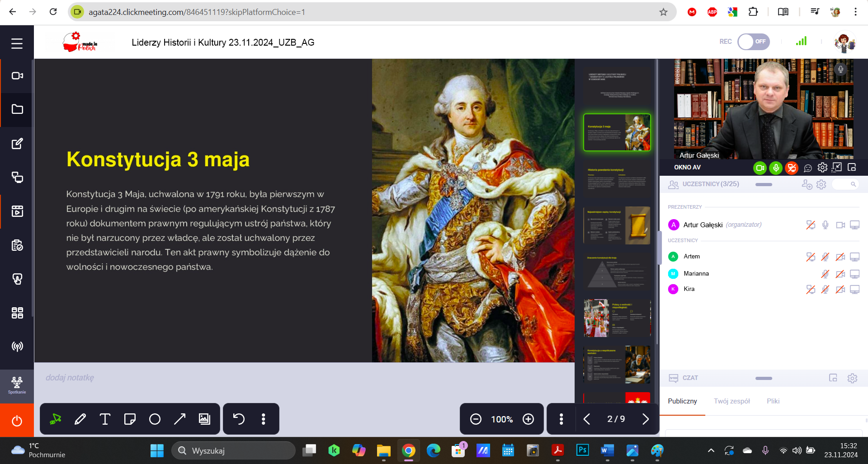The width and height of the screenshot is (868, 464).
Task: Open the user profile avatar menu
Action: [x=844, y=42]
